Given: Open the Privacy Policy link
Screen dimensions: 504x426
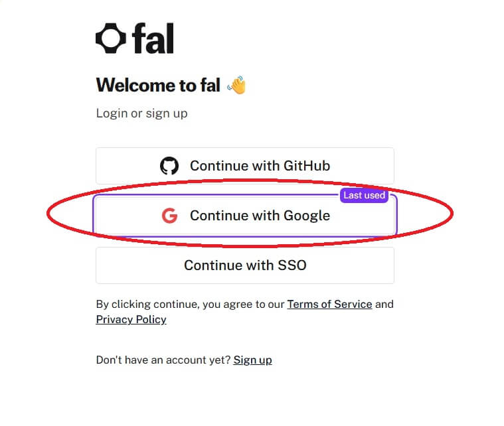Looking at the screenshot, I should 131,320.
